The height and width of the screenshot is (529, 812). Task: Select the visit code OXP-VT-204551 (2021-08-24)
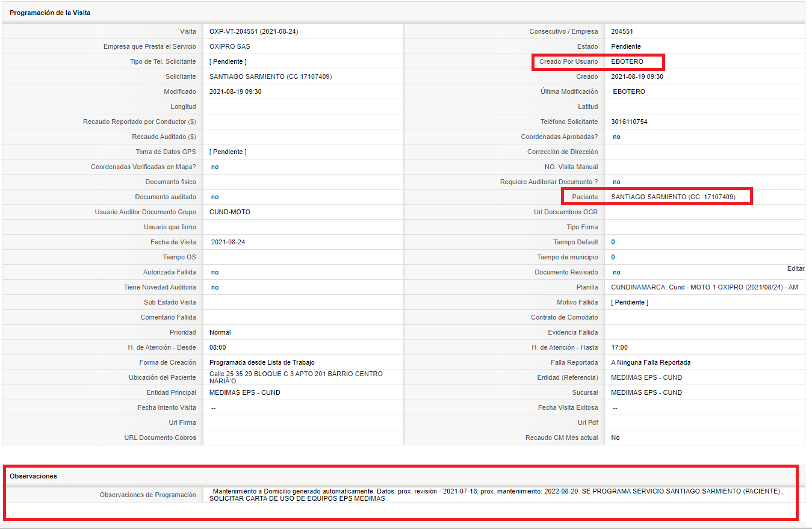pyautogui.click(x=253, y=31)
